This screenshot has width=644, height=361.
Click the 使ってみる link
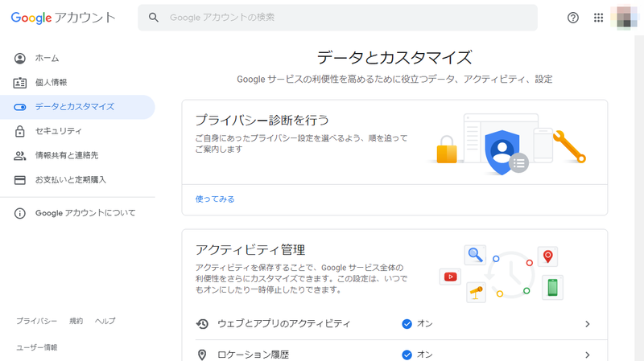pyautogui.click(x=215, y=199)
